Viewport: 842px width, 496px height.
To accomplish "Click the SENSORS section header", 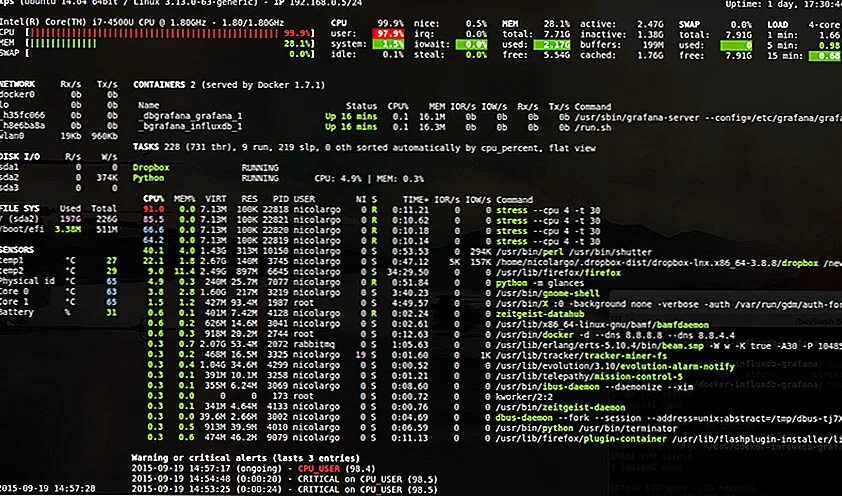I will (17, 250).
